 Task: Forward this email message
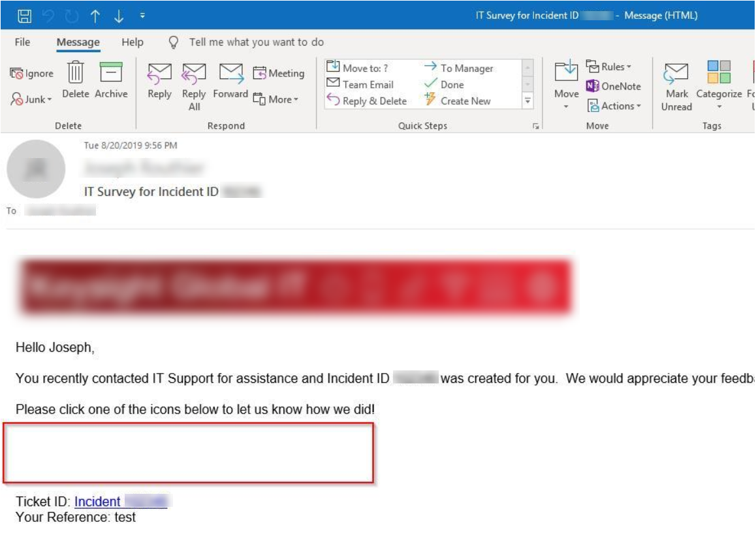230,80
